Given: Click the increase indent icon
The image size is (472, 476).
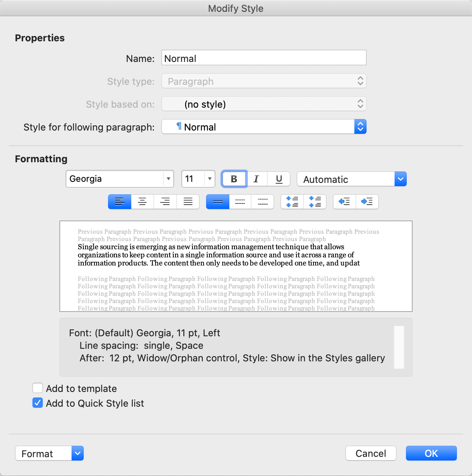Looking at the screenshot, I should (x=367, y=202).
